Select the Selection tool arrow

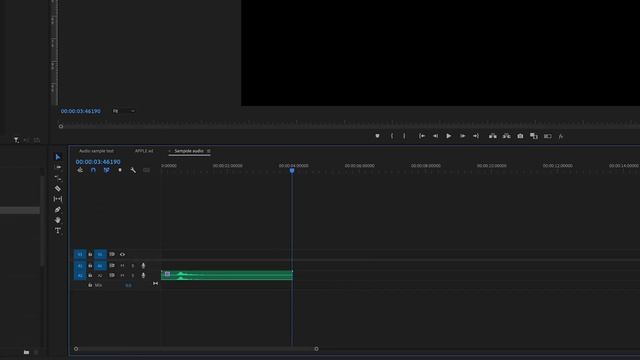point(58,157)
